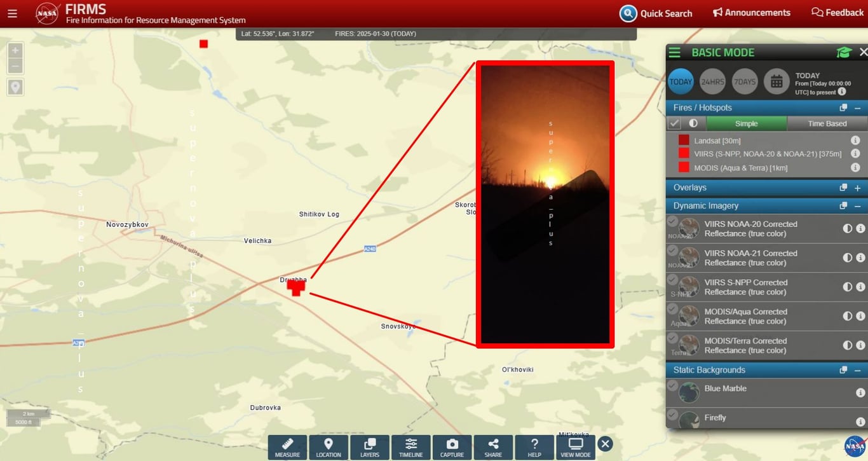Viewport: 868px width, 461px height.
Task: Collapse the Static Backgrounds section
Action: tap(857, 370)
